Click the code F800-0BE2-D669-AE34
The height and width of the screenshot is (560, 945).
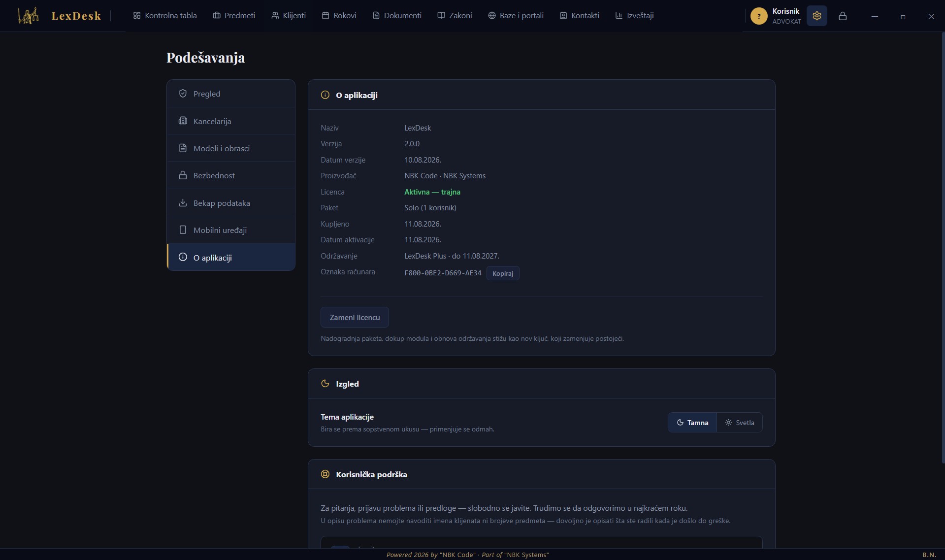point(443,273)
